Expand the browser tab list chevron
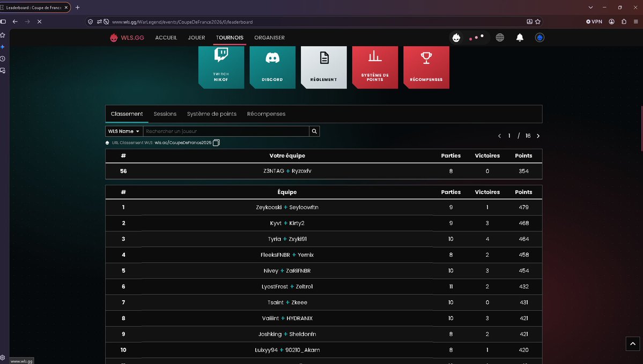The width and height of the screenshot is (643, 364). [x=590, y=8]
